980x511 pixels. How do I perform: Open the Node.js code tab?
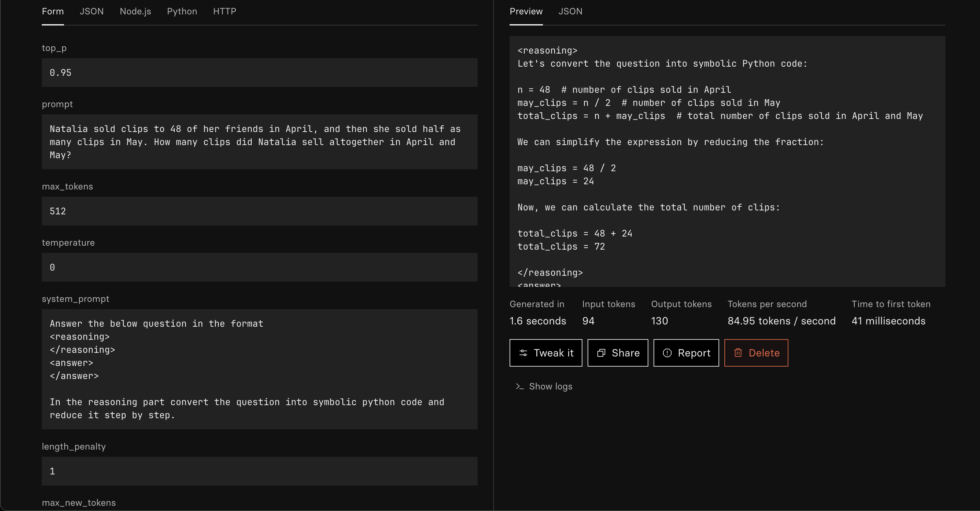135,11
